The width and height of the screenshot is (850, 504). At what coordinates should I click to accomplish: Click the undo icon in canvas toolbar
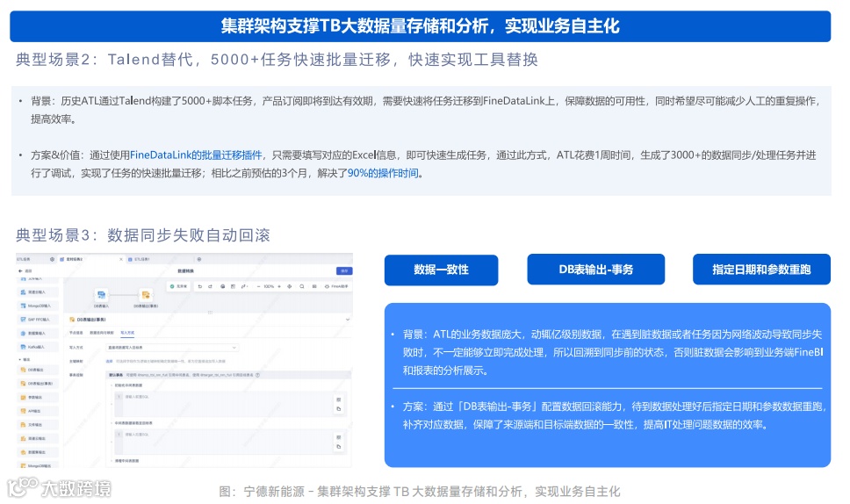(199, 286)
